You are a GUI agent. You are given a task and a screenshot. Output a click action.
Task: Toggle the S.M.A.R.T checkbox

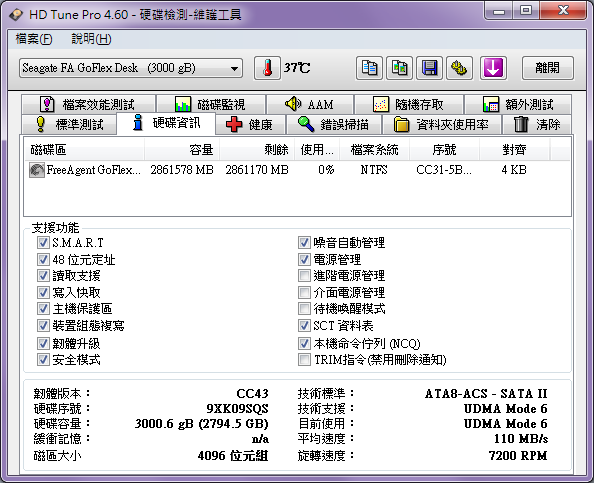43,242
